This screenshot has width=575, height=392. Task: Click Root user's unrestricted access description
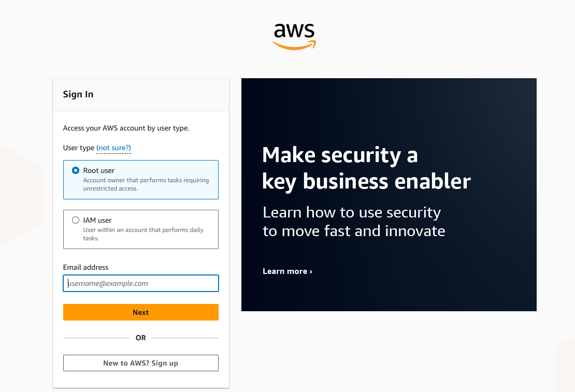point(146,184)
